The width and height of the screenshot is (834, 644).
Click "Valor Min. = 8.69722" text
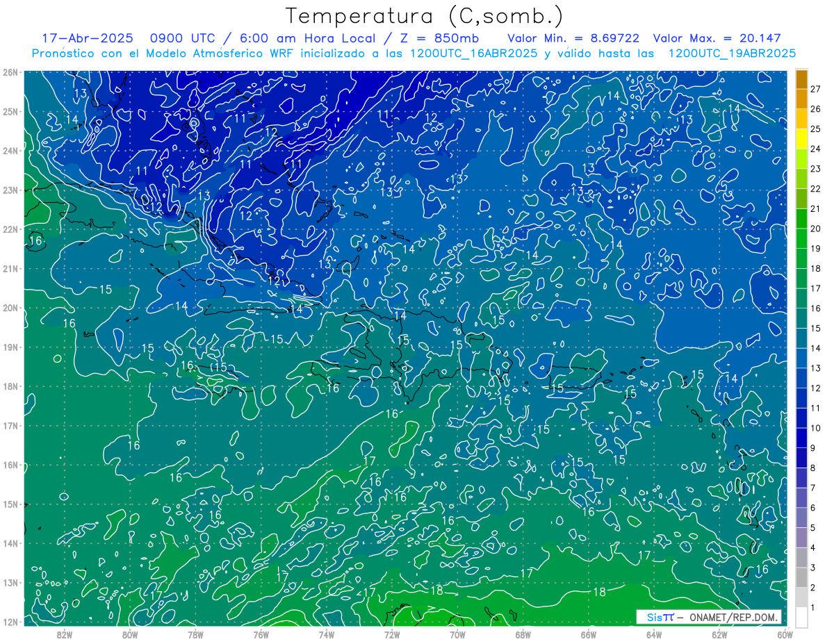(x=573, y=38)
